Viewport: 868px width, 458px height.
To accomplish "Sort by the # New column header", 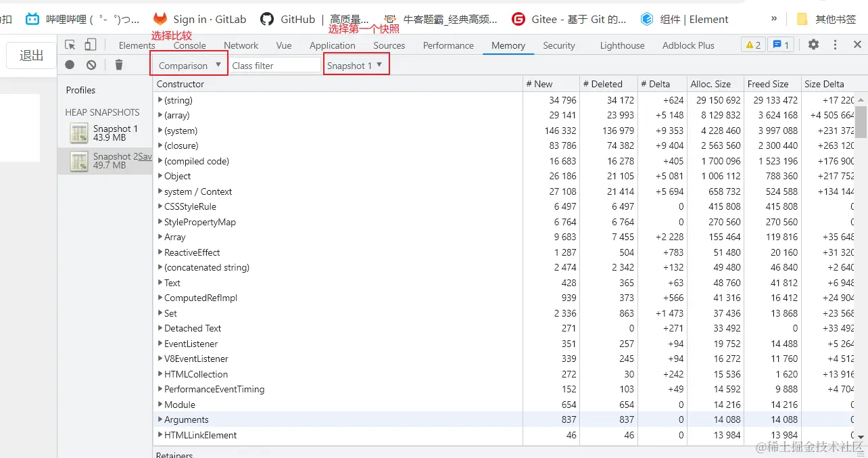I will 551,84.
